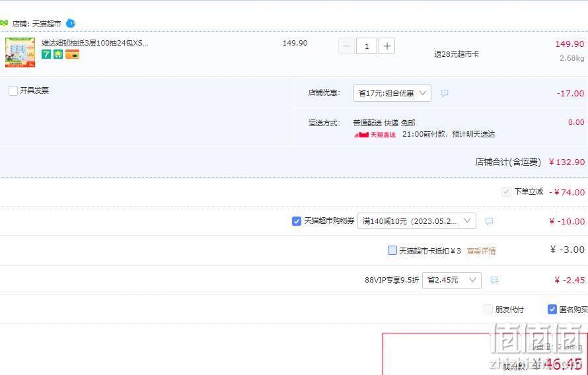Click the green 7-day return badge icon
This screenshot has height=375, width=588.
46,54
